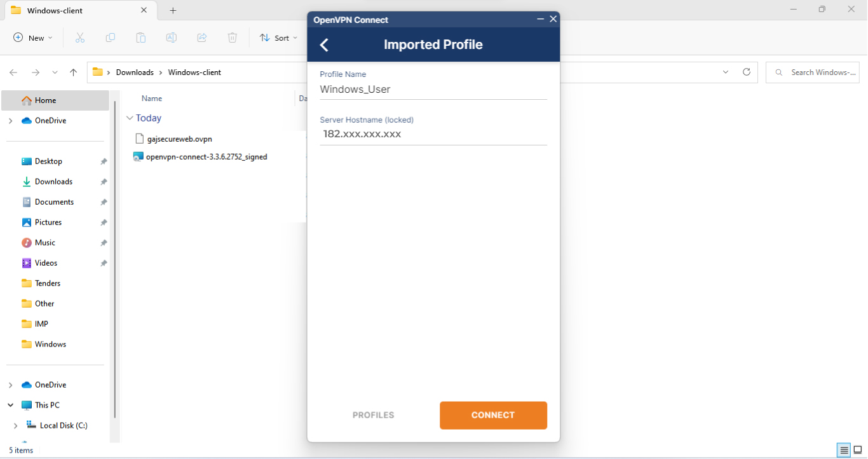Image resolution: width=868 pixels, height=459 pixels.
Task: Click the locked Server Hostname field
Action: point(433,134)
